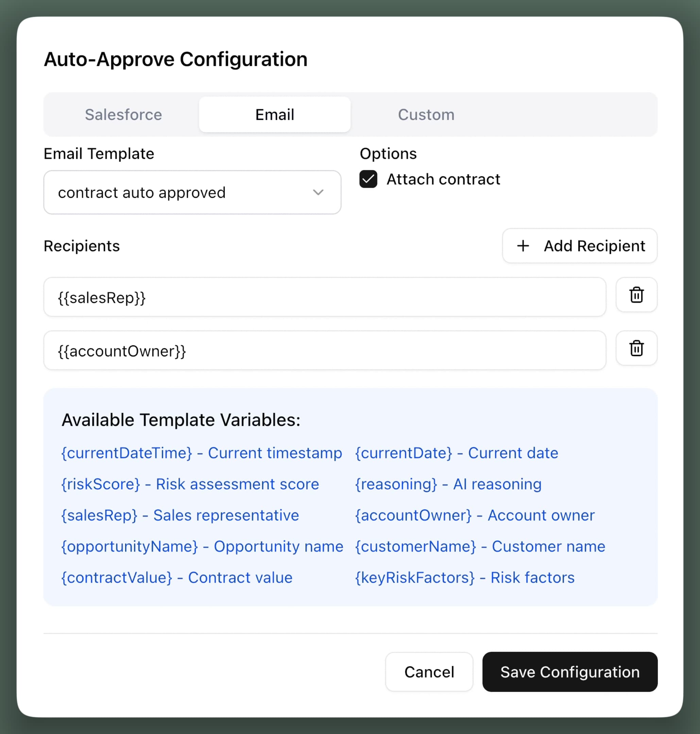The width and height of the screenshot is (700, 734).
Task: Delete the {{accountOwner}} recipient with trash icon
Action: coord(636,348)
